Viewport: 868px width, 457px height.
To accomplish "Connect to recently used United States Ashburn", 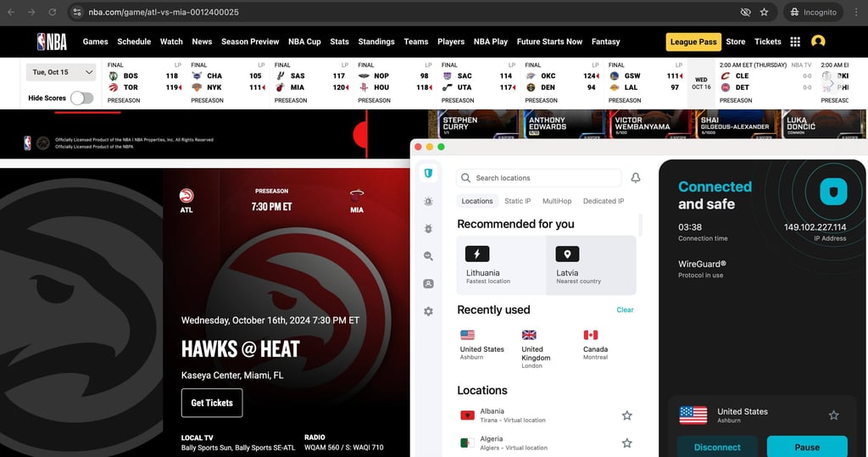I will coord(481,344).
